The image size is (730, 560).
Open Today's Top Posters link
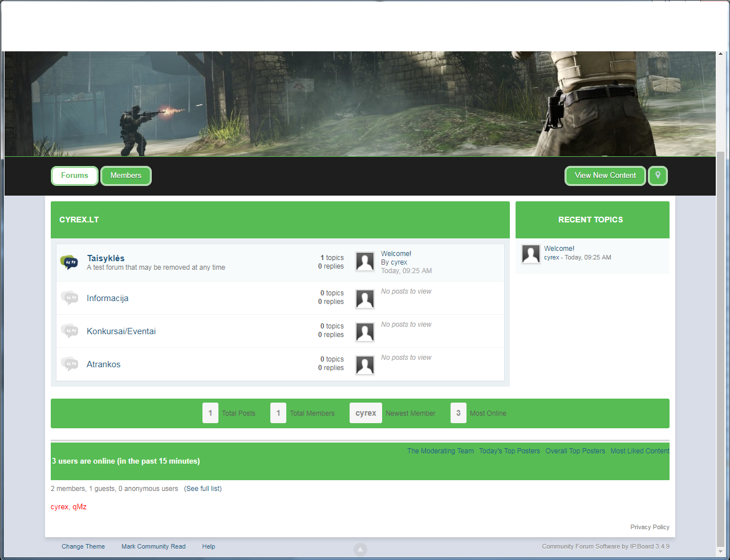(x=509, y=451)
